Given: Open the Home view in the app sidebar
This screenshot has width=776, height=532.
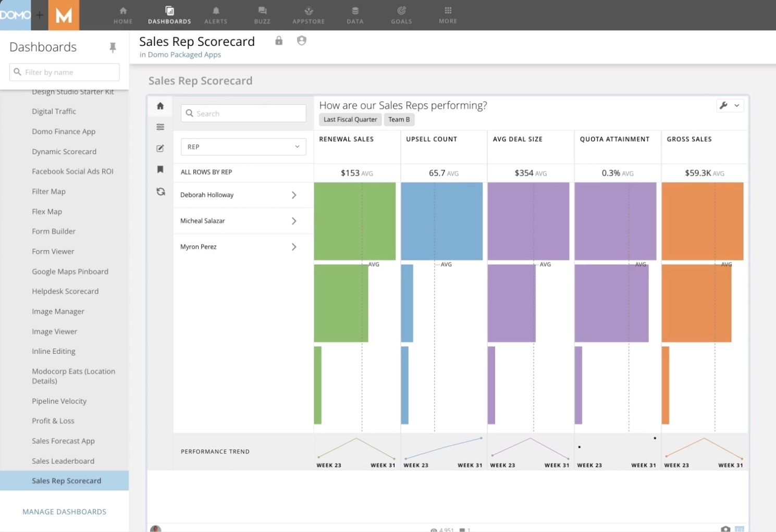Looking at the screenshot, I should point(160,105).
